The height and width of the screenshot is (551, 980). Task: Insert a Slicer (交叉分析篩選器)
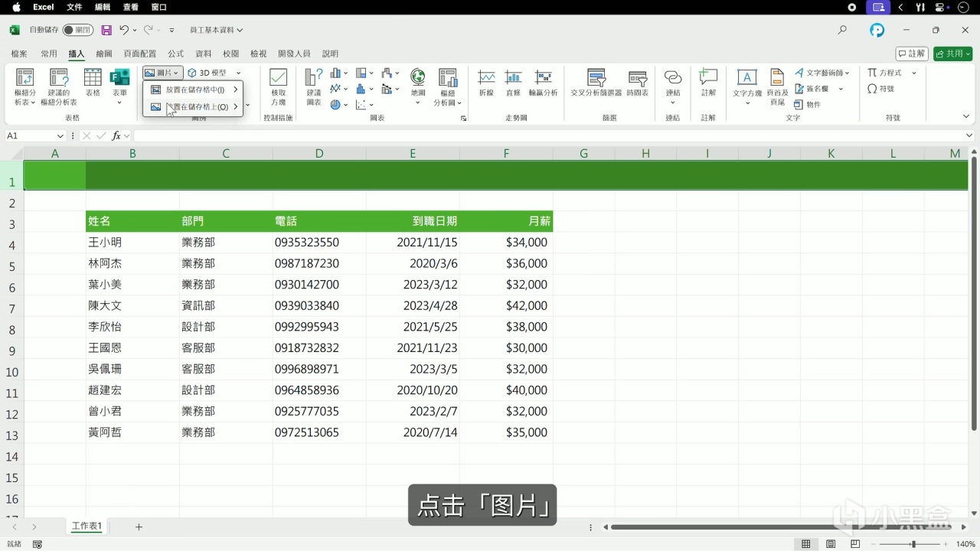coord(596,83)
